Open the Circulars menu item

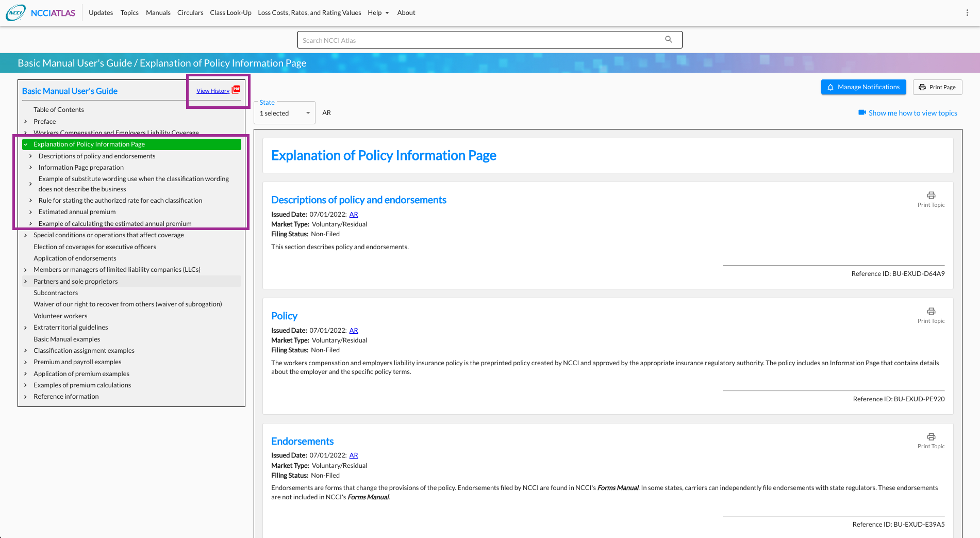[190, 12]
